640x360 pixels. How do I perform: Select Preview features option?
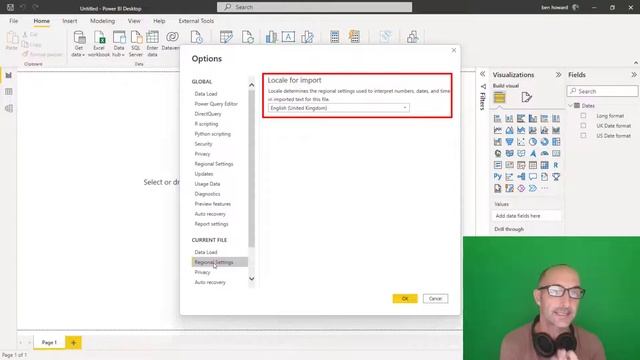click(213, 204)
